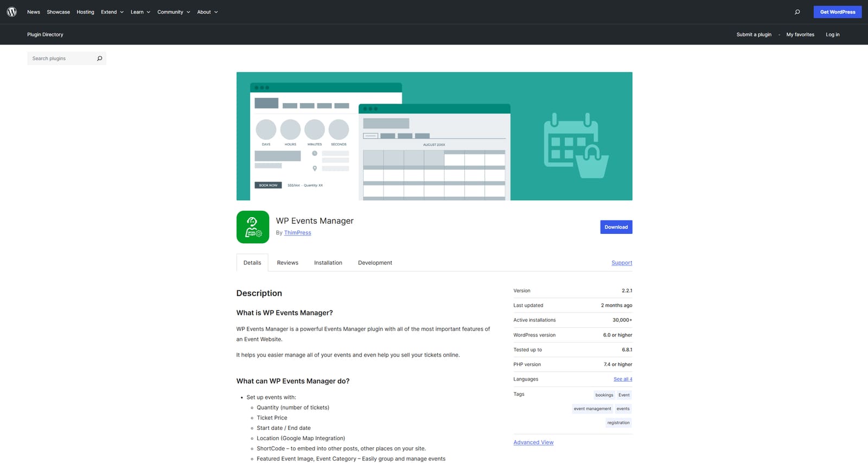The height and width of the screenshot is (463, 868).
Task: Open site search magnifier in header
Action: [x=797, y=12]
